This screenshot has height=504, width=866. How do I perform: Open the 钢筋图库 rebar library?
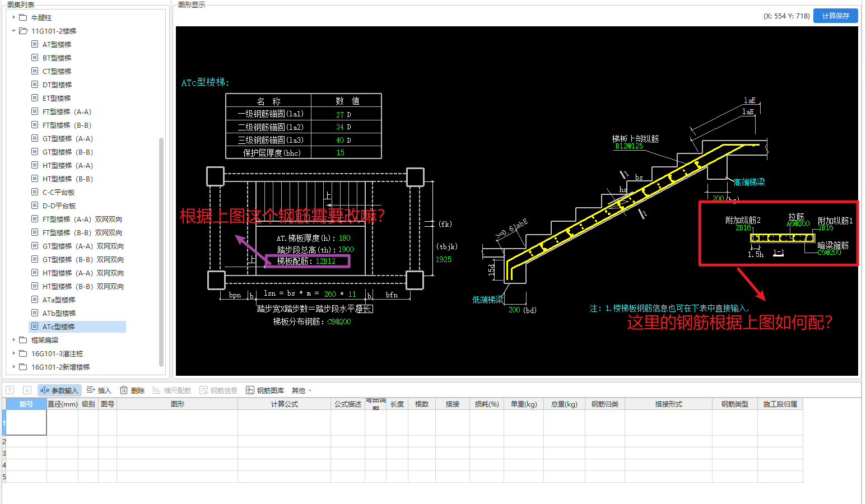[265, 390]
